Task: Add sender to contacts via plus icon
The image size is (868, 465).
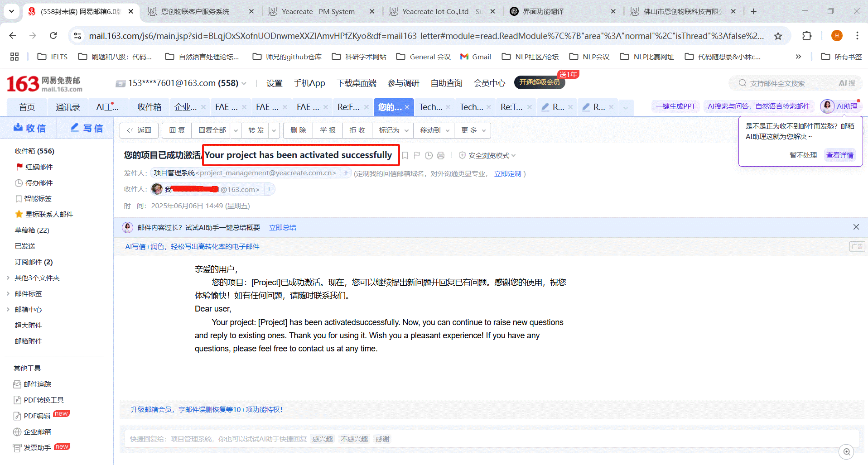Action: [346, 173]
